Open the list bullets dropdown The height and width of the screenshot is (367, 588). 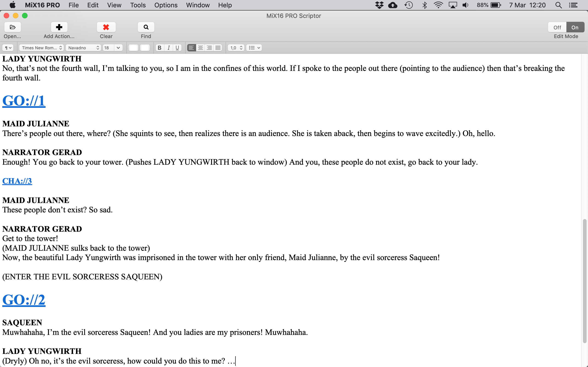point(254,48)
